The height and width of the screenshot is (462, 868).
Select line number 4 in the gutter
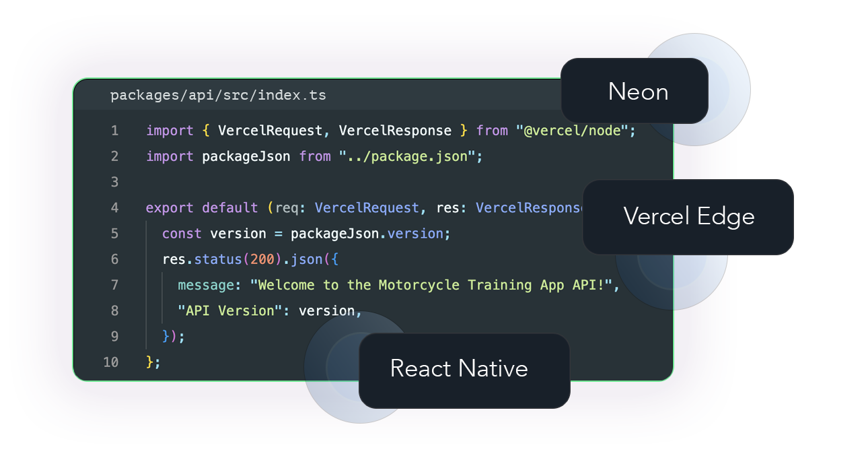tap(114, 207)
